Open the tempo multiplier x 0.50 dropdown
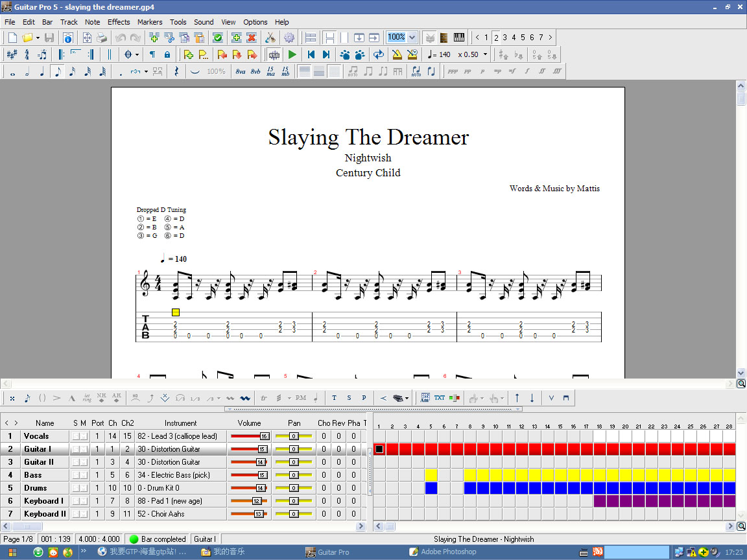Viewport: 747px width, 560px height. click(x=486, y=54)
